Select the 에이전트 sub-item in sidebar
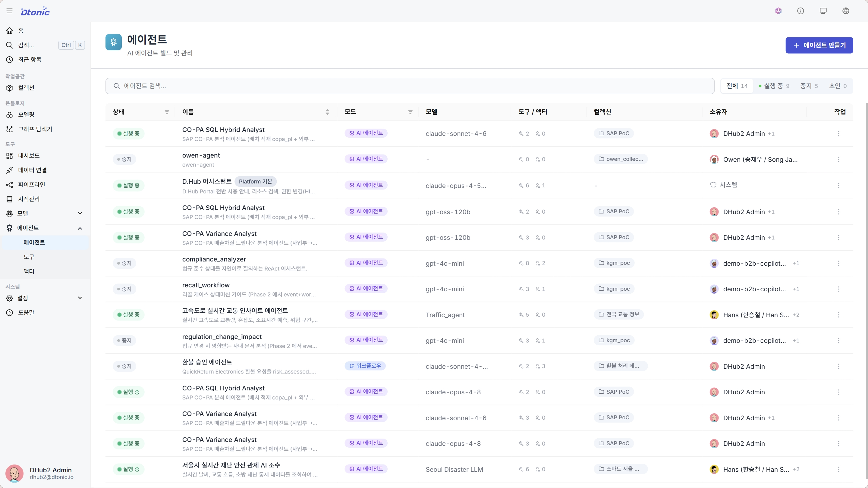Viewport: 868px width, 488px height. pyautogui.click(x=45, y=242)
